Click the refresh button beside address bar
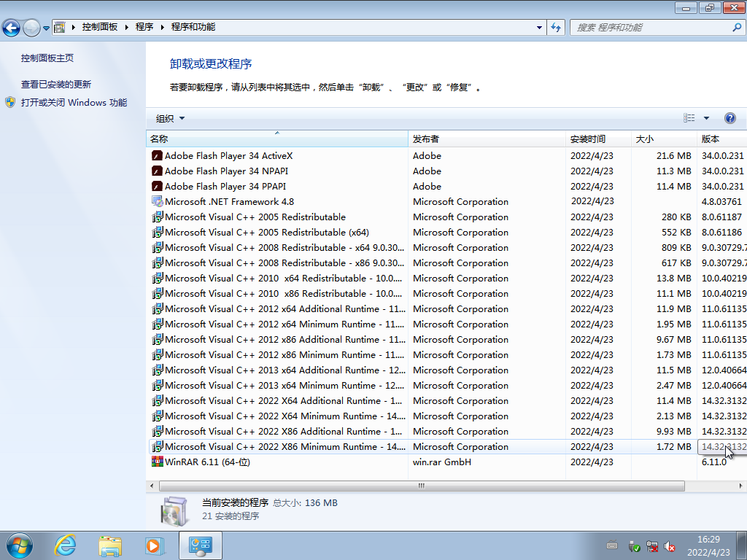This screenshot has height=560, width=747. pos(555,27)
